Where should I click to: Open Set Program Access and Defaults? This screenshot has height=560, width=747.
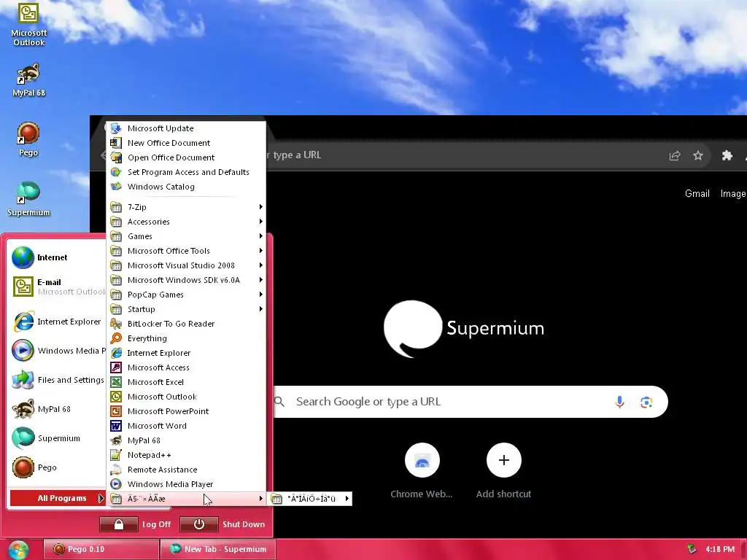[x=186, y=172]
